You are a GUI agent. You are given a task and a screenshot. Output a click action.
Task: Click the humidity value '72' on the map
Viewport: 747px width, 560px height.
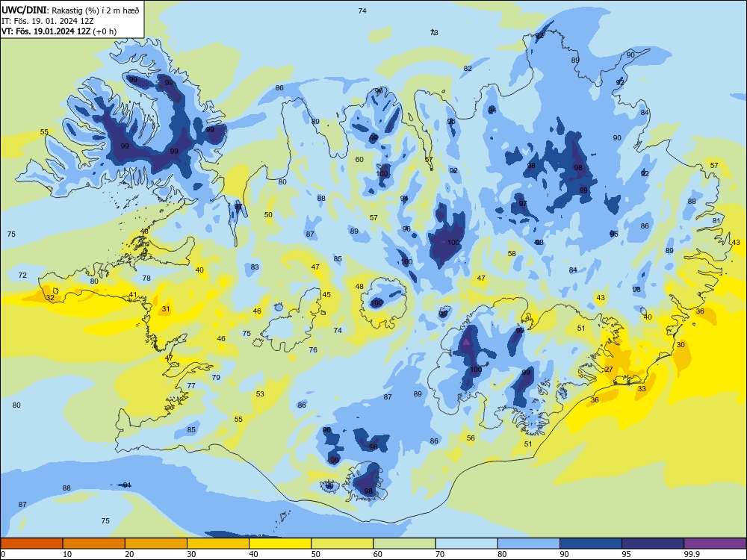click(22, 275)
